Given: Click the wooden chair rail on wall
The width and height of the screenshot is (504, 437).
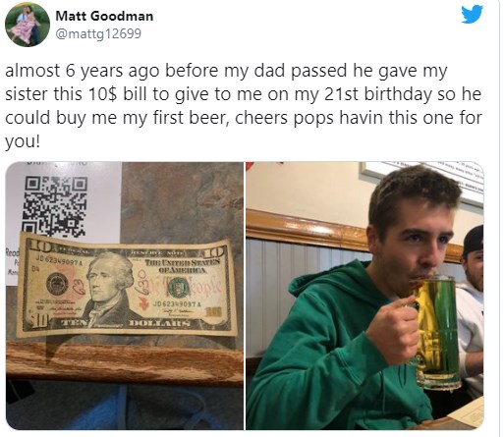Looking at the screenshot, I should (327, 231).
